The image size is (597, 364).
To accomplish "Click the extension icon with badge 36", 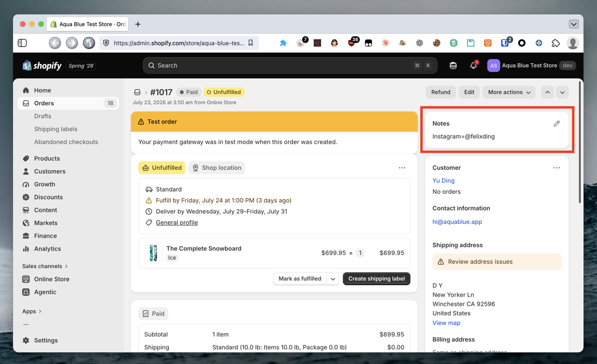I will coord(352,43).
